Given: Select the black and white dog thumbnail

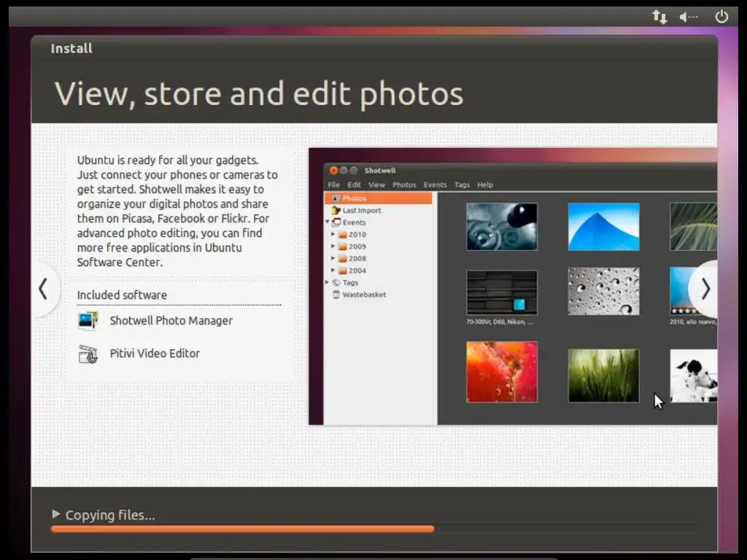Looking at the screenshot, I should click(x=693, y=376).
